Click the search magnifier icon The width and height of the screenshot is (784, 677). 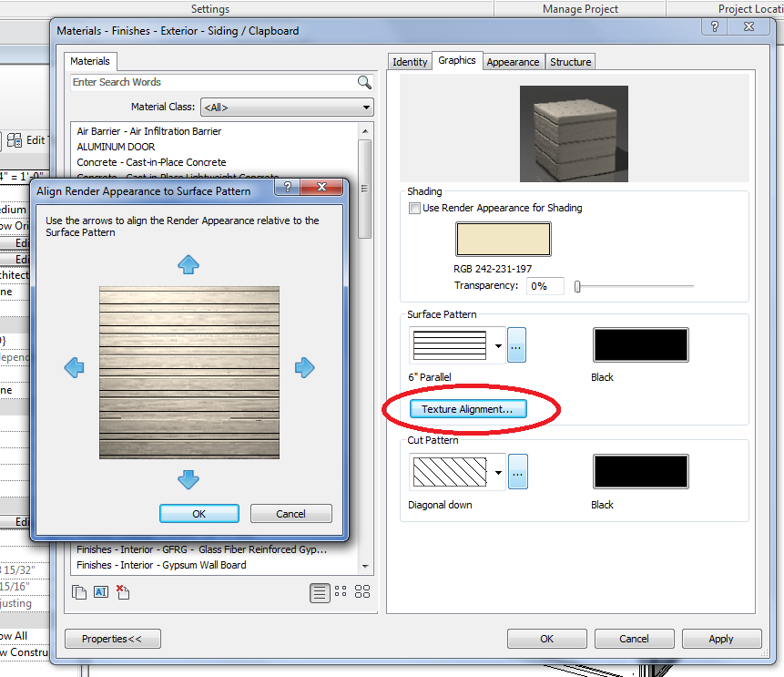point(364,82)
